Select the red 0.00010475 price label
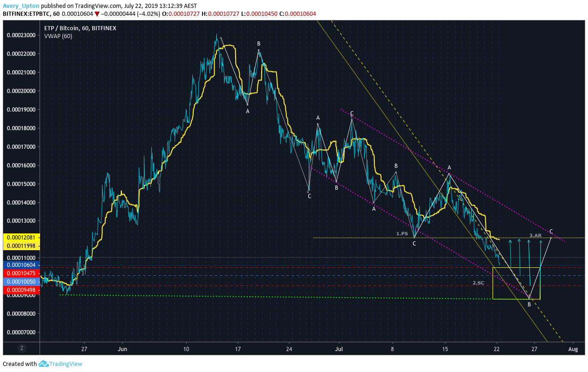This screenshot has height=372, width=588. click(x=21, y=273)
